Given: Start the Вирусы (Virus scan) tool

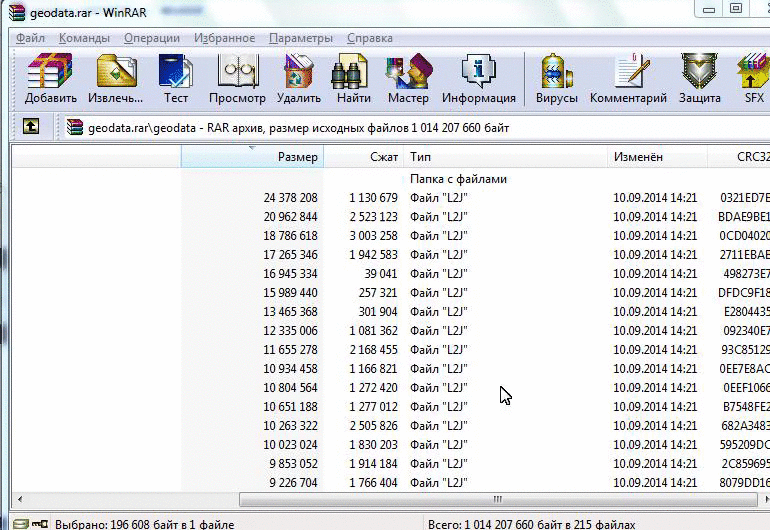Looking at the screenshot, I should coord(556,79).
